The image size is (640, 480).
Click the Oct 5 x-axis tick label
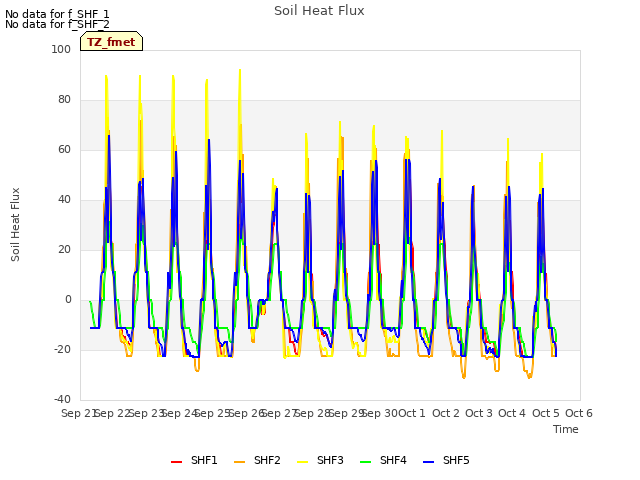(546, 413)
